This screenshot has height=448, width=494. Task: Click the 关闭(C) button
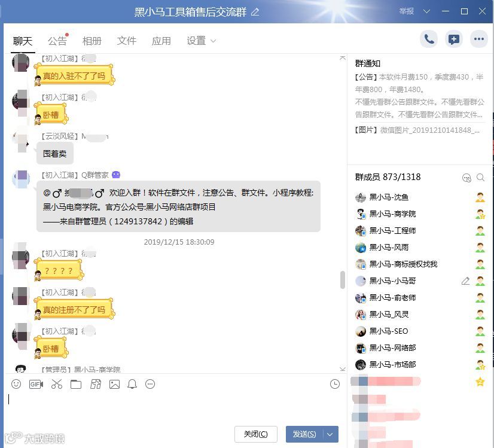coord(256,434)
